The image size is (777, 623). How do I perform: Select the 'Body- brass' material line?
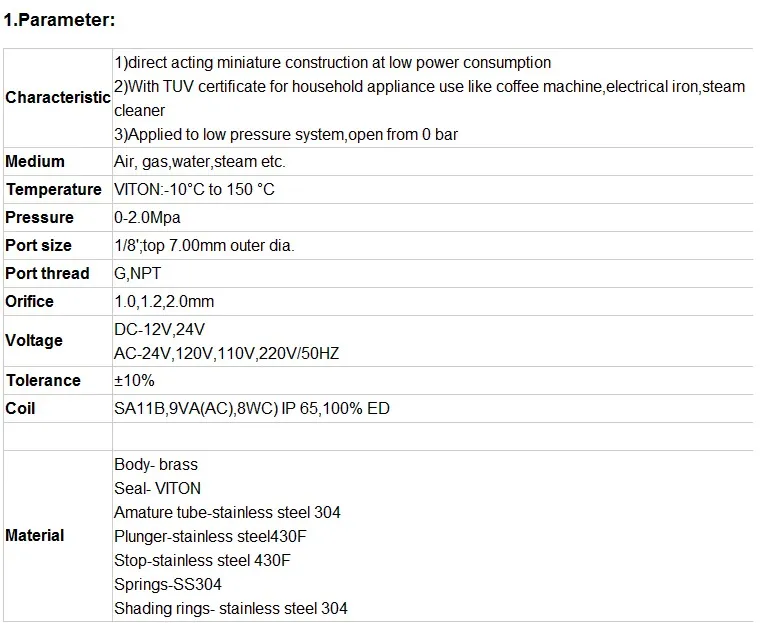click(x=156, y=464)
